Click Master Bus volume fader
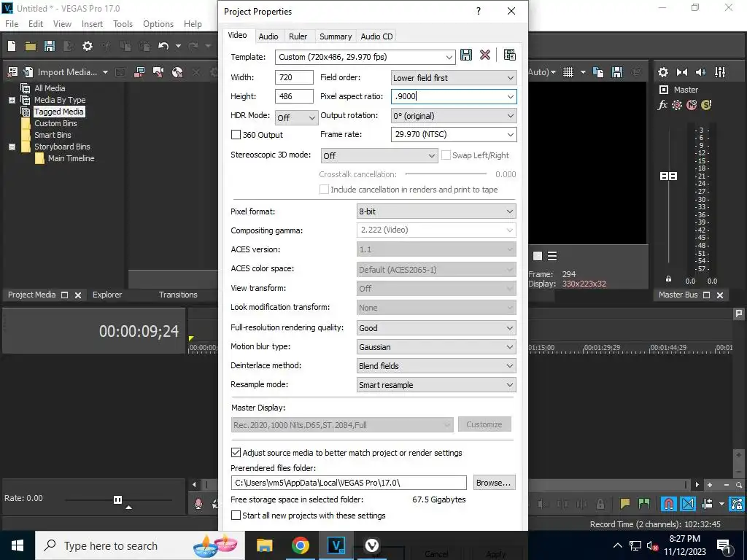The width and height of the screenshot is (747, 560). pyautogui.click(x=668, y=176)
